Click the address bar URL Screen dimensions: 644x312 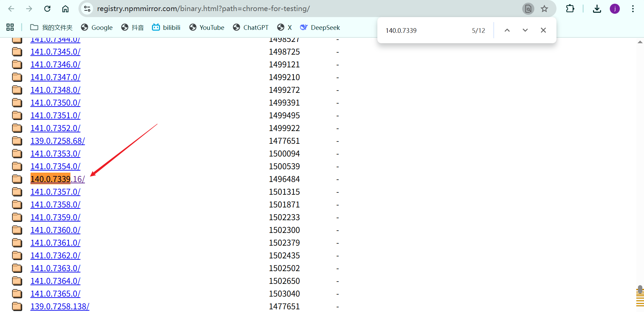tap(203, 9)
